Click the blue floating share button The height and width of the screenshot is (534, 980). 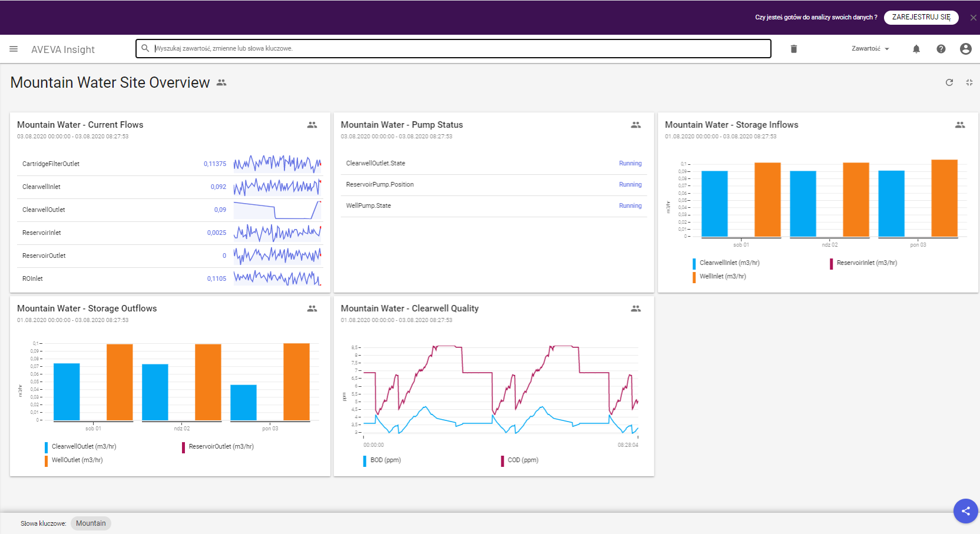click(966, 511)
